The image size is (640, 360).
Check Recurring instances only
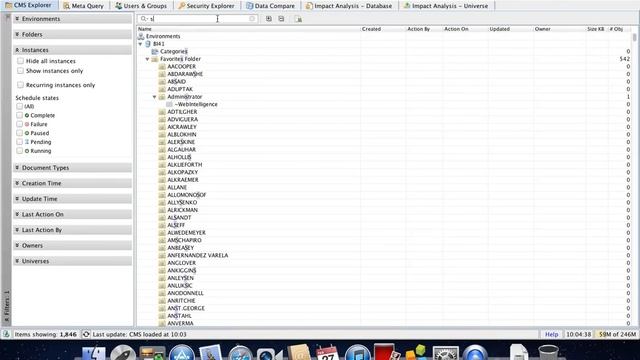pyautogui.click(x=20, y=85)
